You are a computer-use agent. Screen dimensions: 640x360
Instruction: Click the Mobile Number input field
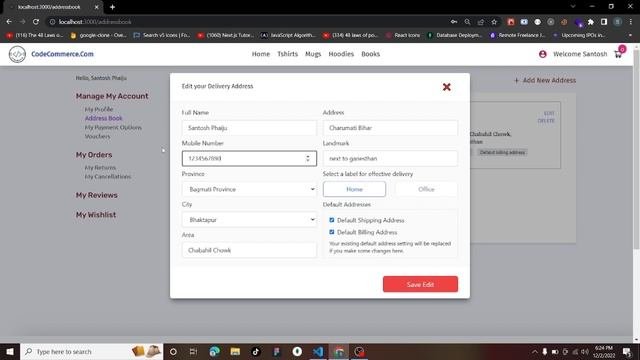click(249, 158)
